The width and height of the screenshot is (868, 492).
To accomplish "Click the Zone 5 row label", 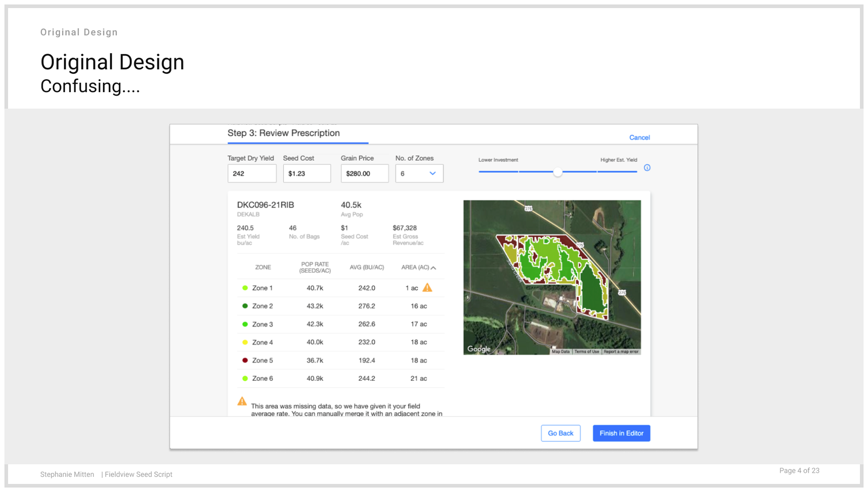I will [262, 360].
